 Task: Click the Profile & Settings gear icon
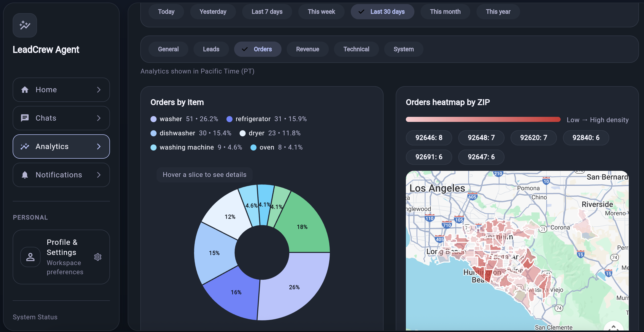click(98, 257)
